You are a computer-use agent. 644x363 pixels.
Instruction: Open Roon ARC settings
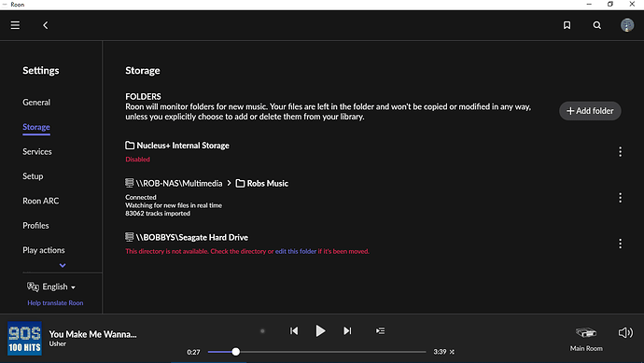41,201
